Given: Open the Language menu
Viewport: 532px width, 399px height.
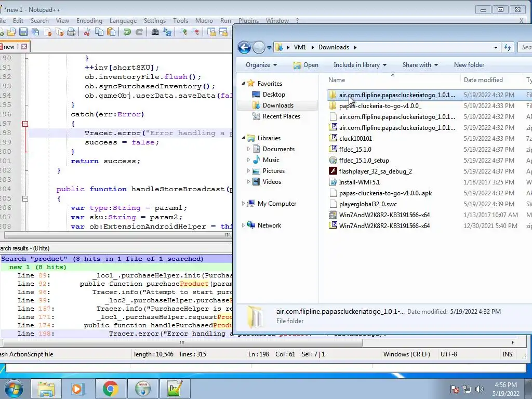Looking at the screenshot, I should [123, 21].
